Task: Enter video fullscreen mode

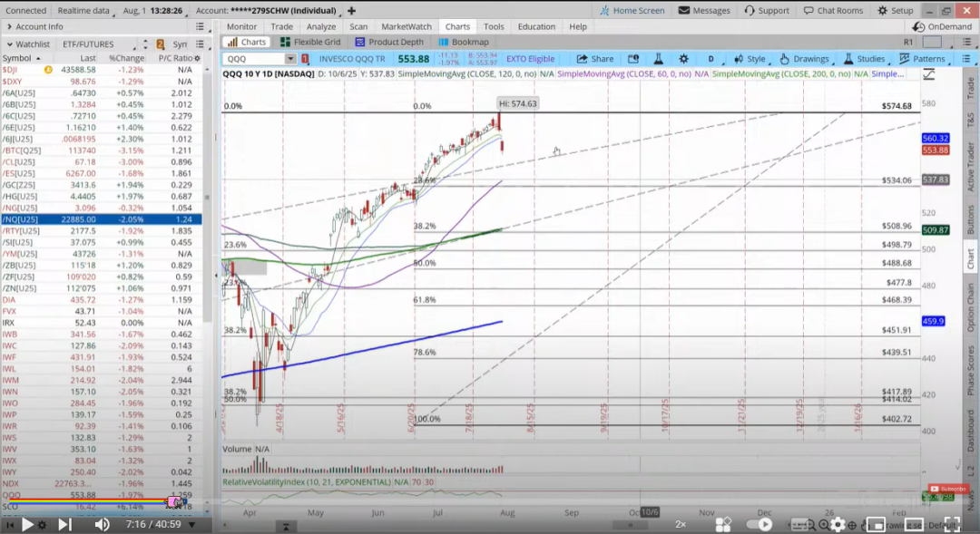Action: tap(951, 525)
